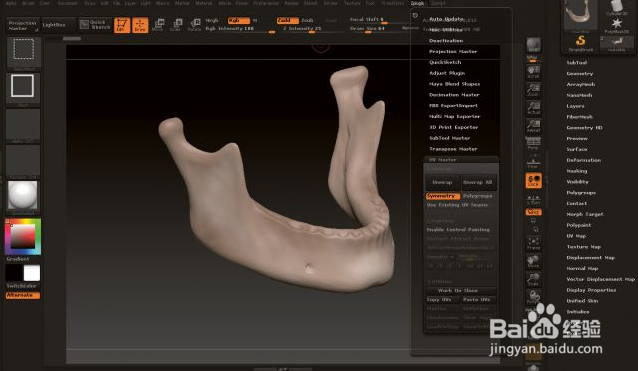This screenshot has width=638, height=371.
Task: Expand the Masking section
Action: click(x=577, y=171)
